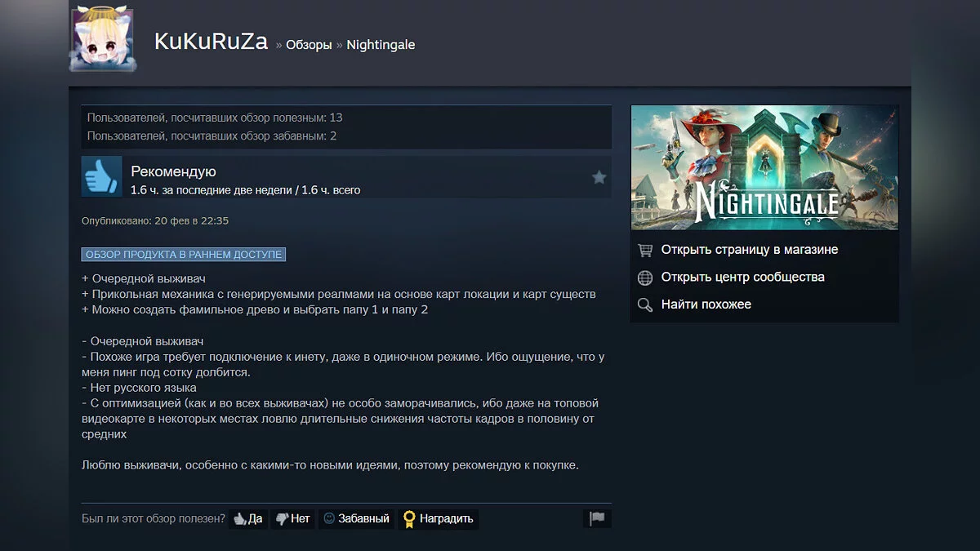The image size is (980, 551).
Task: Click the "ОБЗОР ПРОДУКТА В РАННЕМ ДОСТУПЕ" label
Action: click(x=183, y=255)
